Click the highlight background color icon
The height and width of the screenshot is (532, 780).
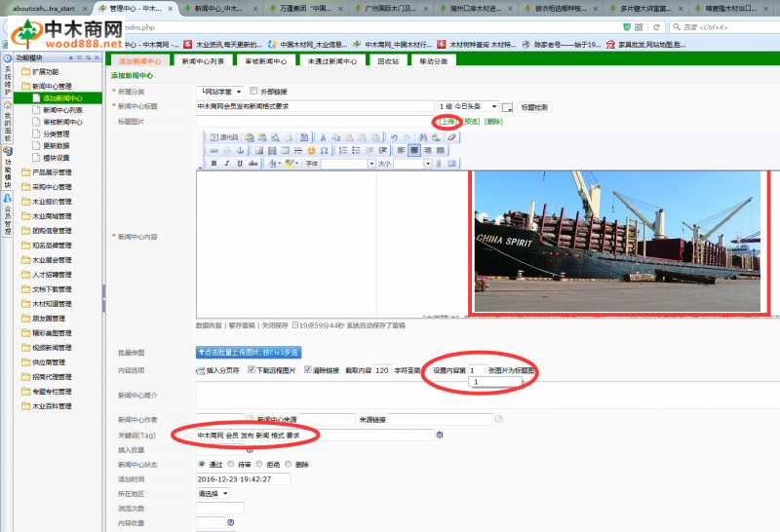(x=290, y=163)
